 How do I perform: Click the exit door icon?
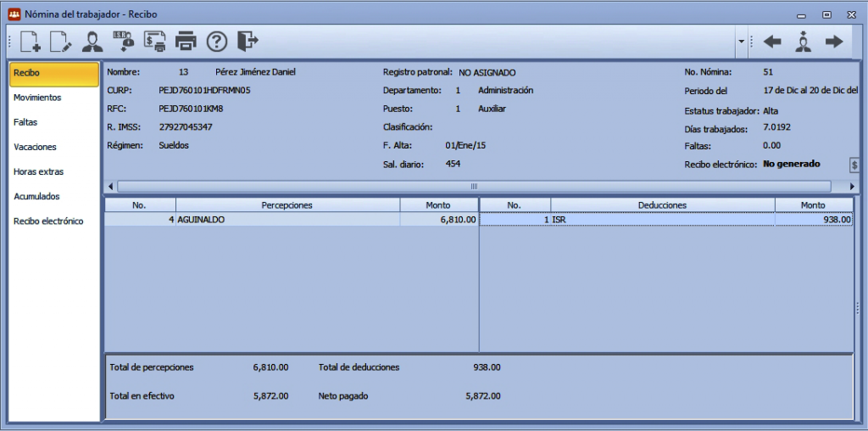[x=248, y=41]
